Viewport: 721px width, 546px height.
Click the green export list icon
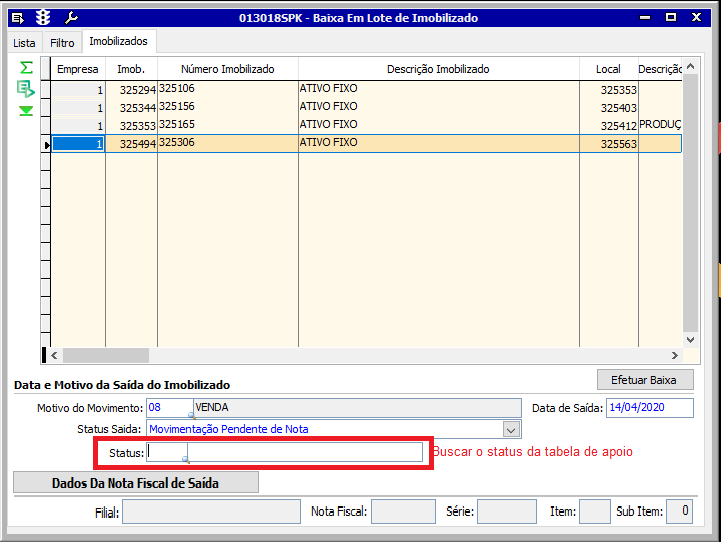pos(26,89)
